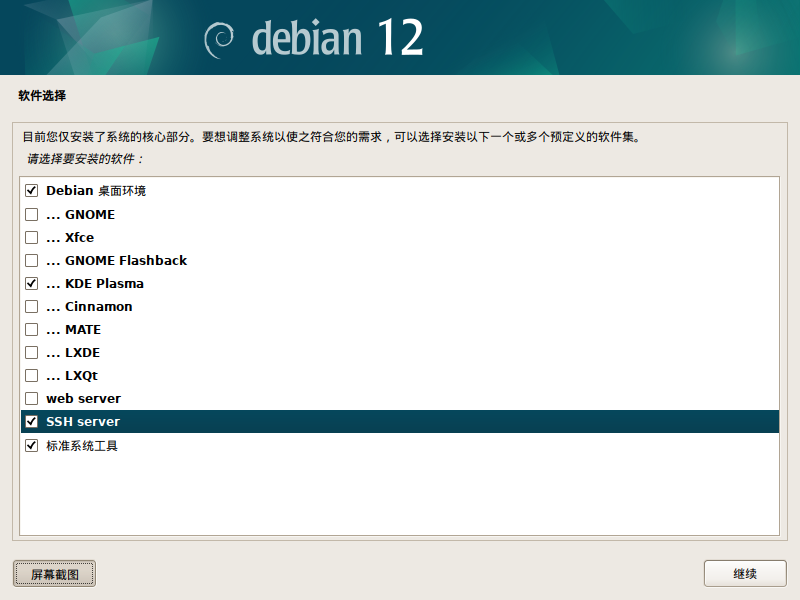The height and width of the screenshot is (600, 800).
Task: Uncheck the KDE Plasma option
Action: tap(31, 283)
